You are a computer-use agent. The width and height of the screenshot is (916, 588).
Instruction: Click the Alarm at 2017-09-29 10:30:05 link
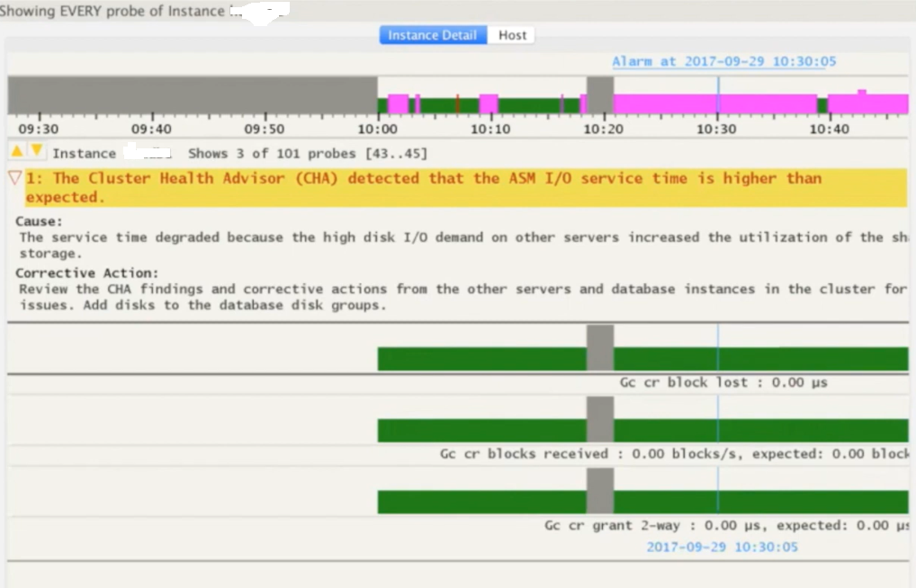click(x=723, y=61)
